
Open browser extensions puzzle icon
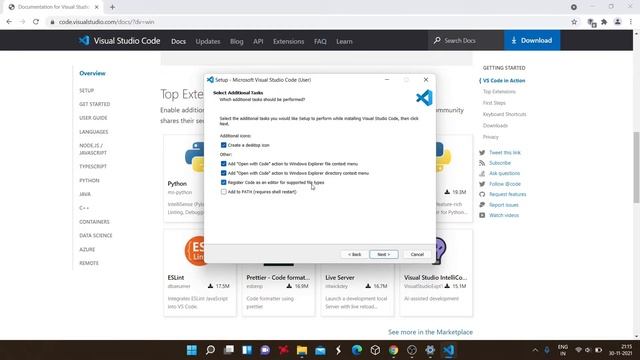(x=604, y=22)
